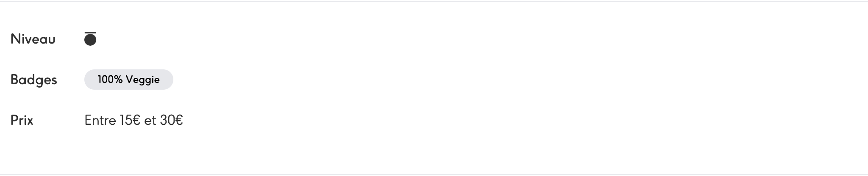Click the "100% Veggie" badge

point(128,80)
